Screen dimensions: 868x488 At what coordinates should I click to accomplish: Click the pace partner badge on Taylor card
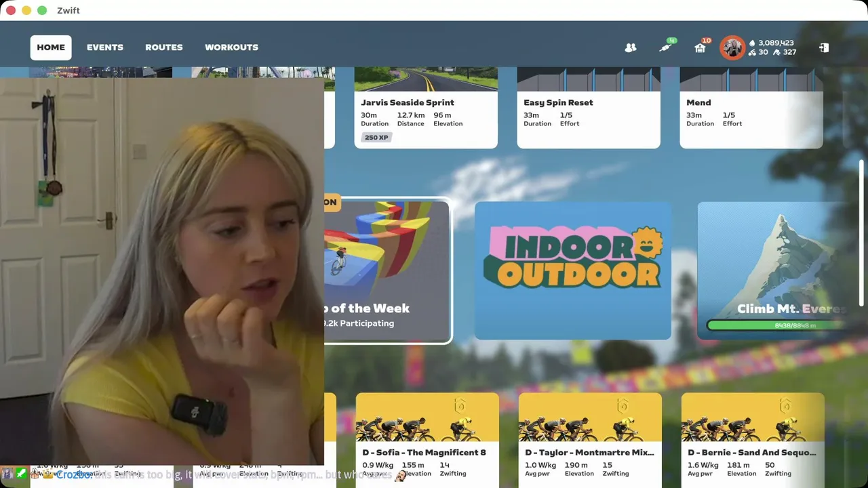tap(623, 406)
